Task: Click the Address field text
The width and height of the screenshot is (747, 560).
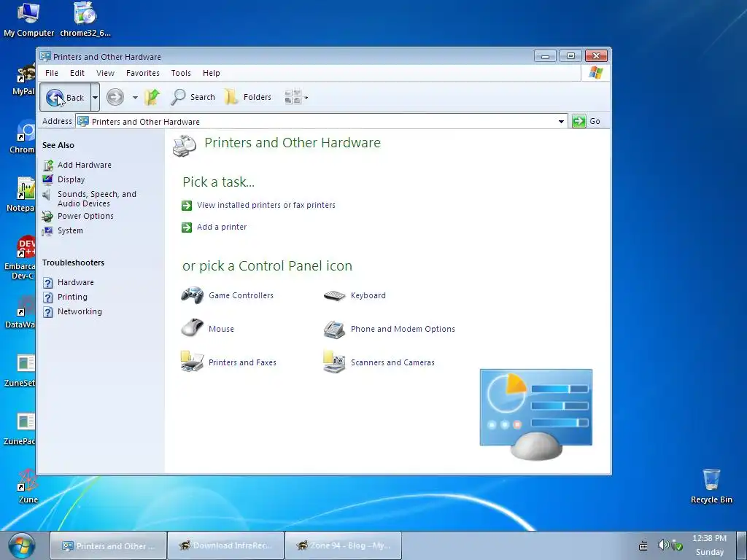Action: pos(146,122)
